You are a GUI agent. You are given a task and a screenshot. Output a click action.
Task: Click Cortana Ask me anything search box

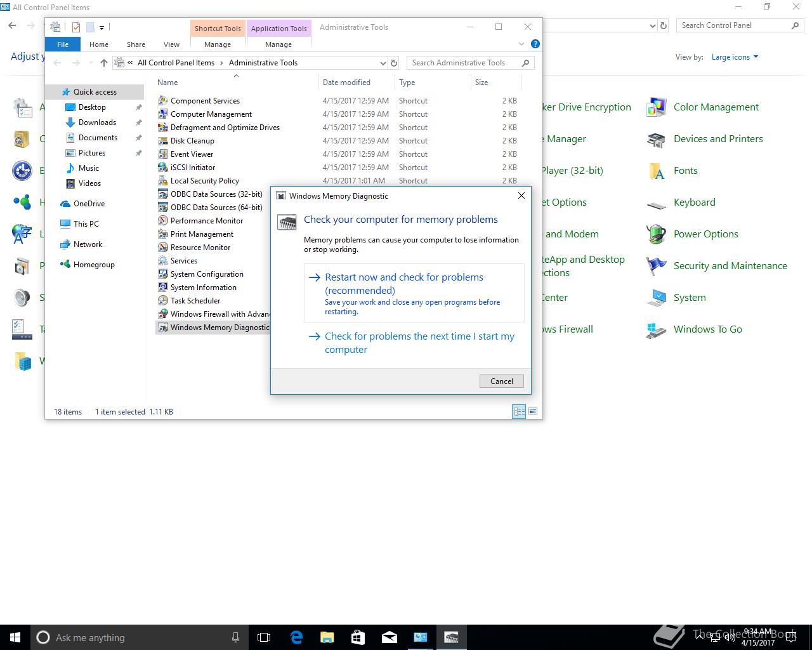[139, 637]
